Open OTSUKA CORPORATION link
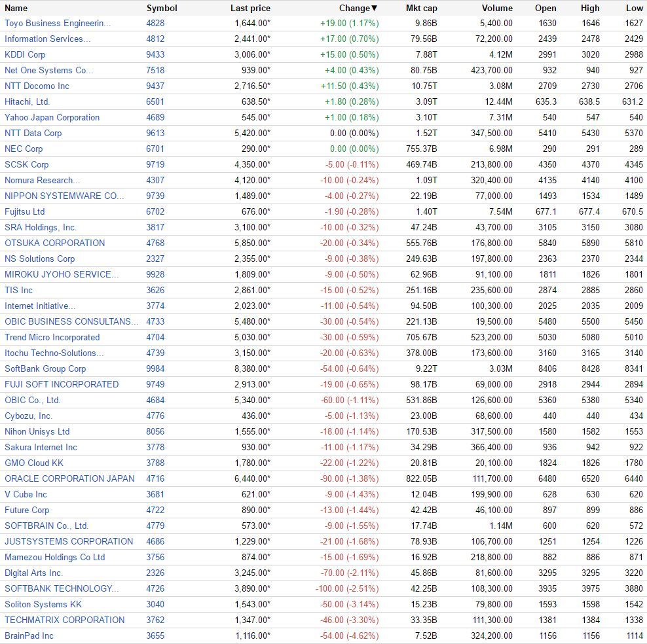Screen dimensions: 647x644 coord(54,243)
